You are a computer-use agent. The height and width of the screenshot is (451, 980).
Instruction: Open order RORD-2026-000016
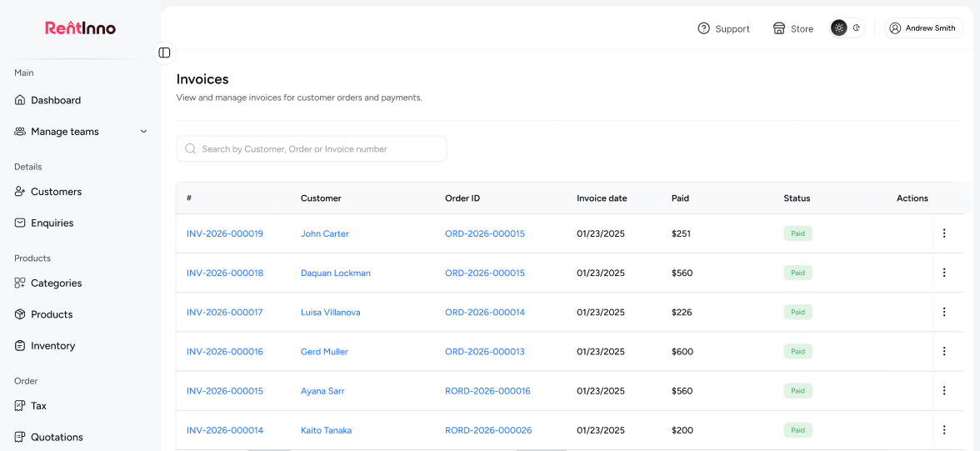(x=487, y=391)
